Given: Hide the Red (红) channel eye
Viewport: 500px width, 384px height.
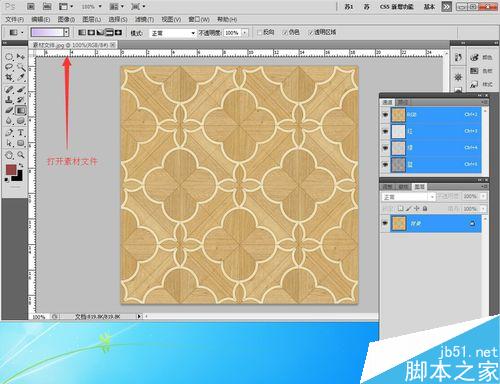Looking at the screenshot, I should 385,131.
